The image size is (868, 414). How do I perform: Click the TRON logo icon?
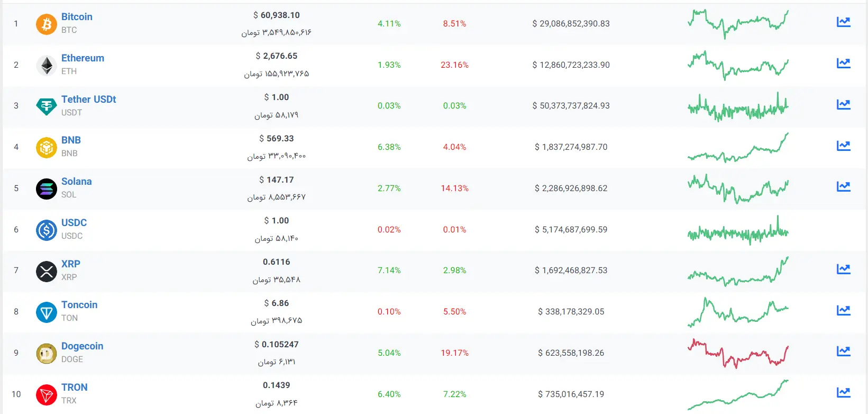coord(47,395)
